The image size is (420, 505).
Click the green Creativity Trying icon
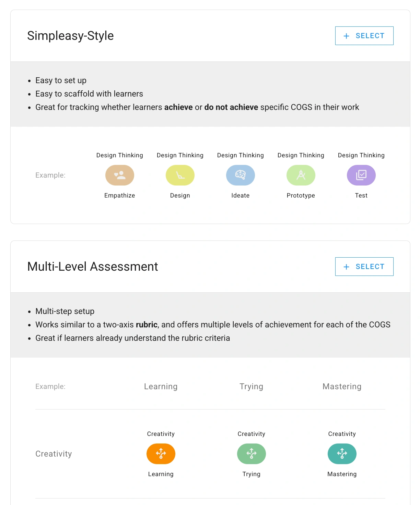(x=252, y=454)
